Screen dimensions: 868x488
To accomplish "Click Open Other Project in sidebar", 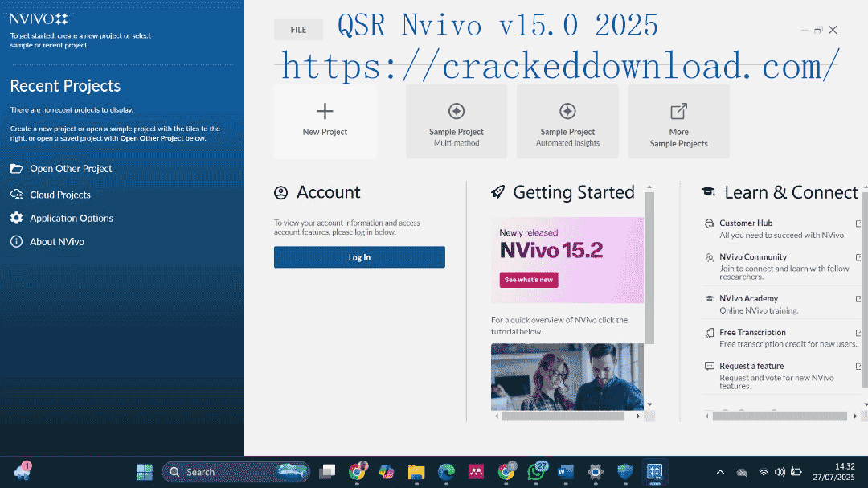I will pos(71,168).
